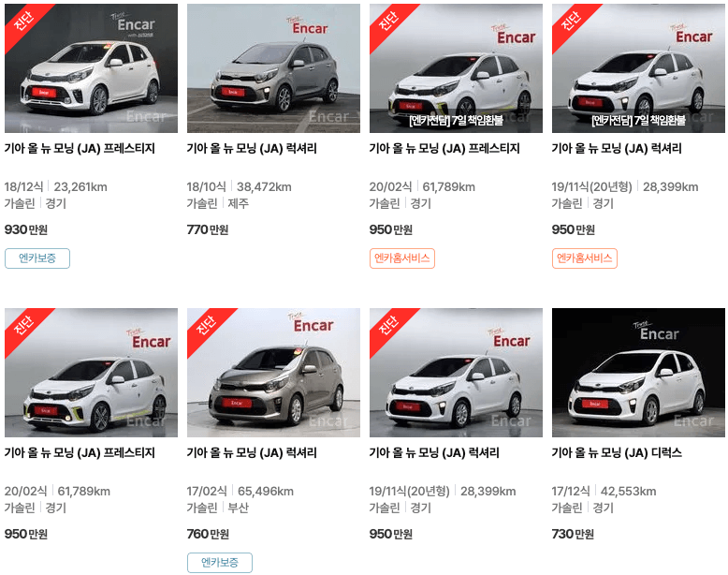Click 진단 ribbon on the gray Busan car

pos(207,325)
